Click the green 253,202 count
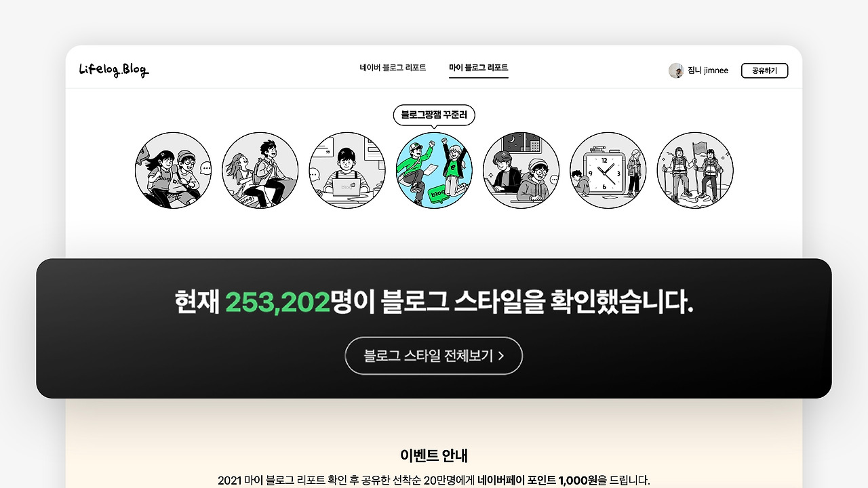This screenshot has width=868, height=488. [x=277, y=302]
